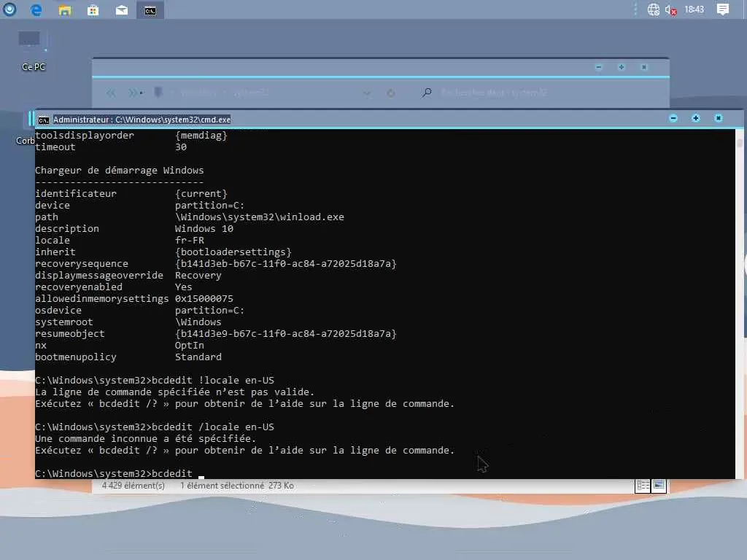Switch Explorer to large icons view
This screenshot has height=560, width=747.
[659, 485]
